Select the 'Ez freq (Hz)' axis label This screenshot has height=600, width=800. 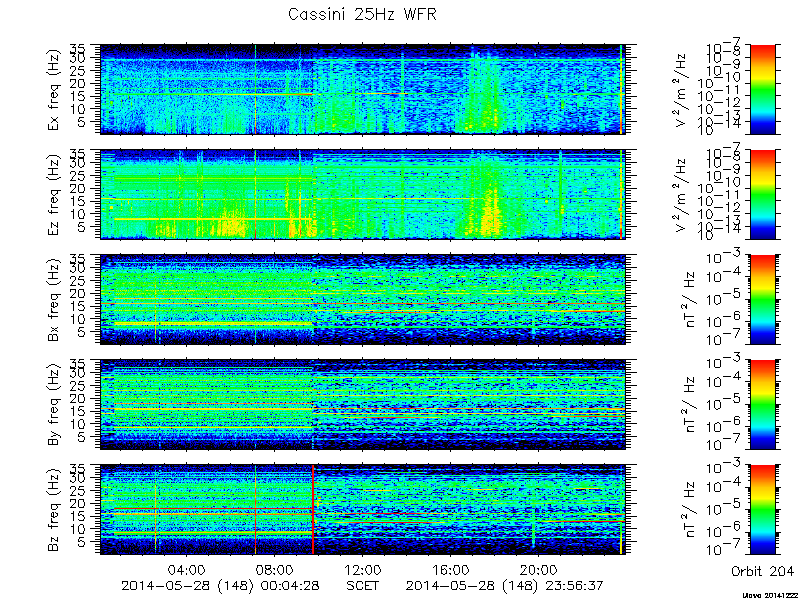pos(54,195)
